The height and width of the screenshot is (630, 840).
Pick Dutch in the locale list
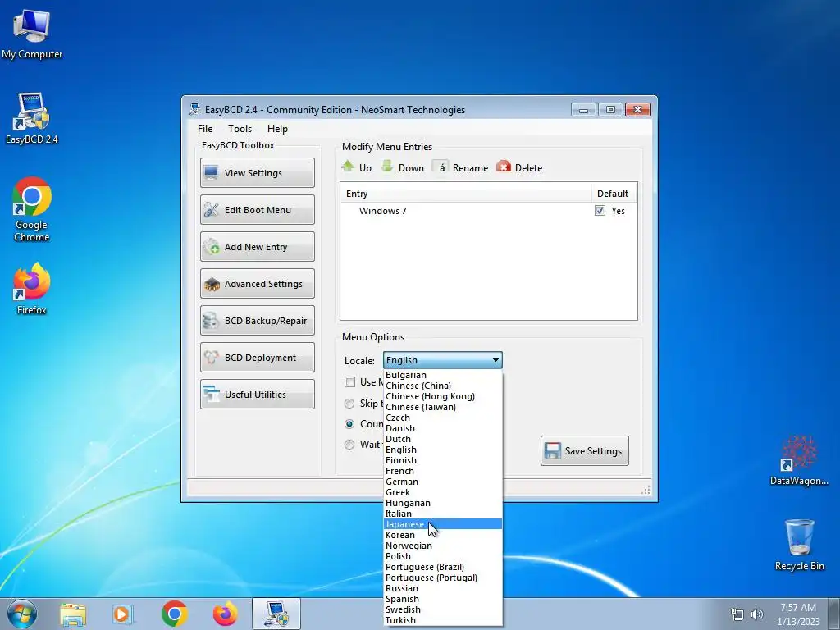click(443, 440)
